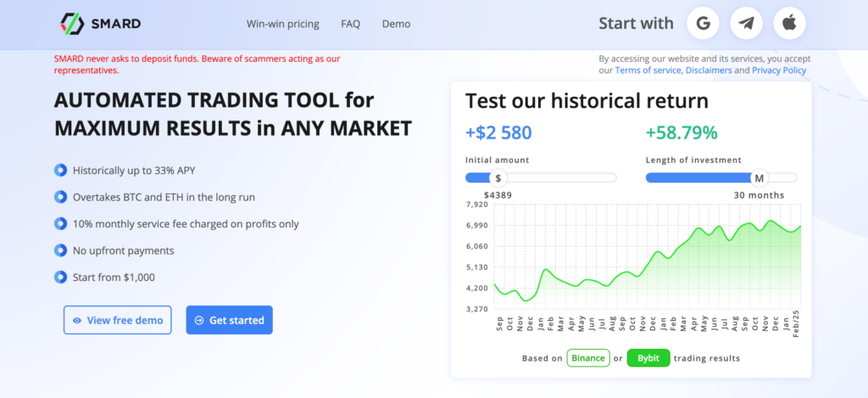Click the Initial amount slider dollar handle
The width and height of the screenshot is (868, 398).
pyautogui.click(x=498, y=178)
